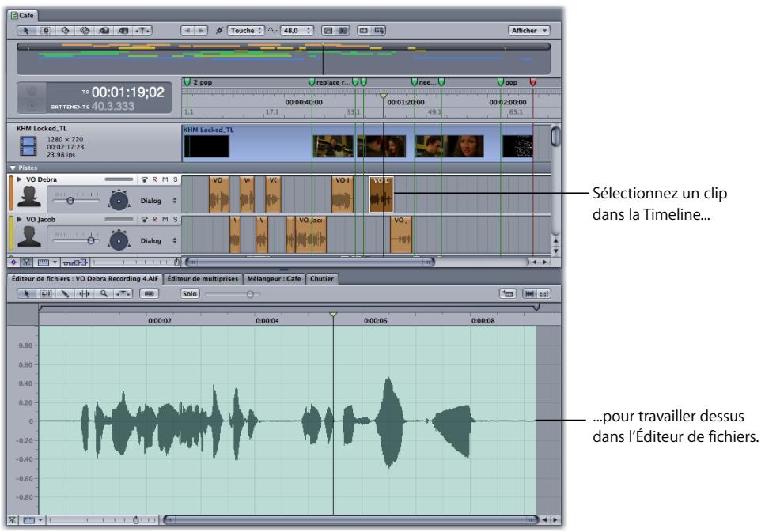Click the green '2 pop' timeline marker

187,82
